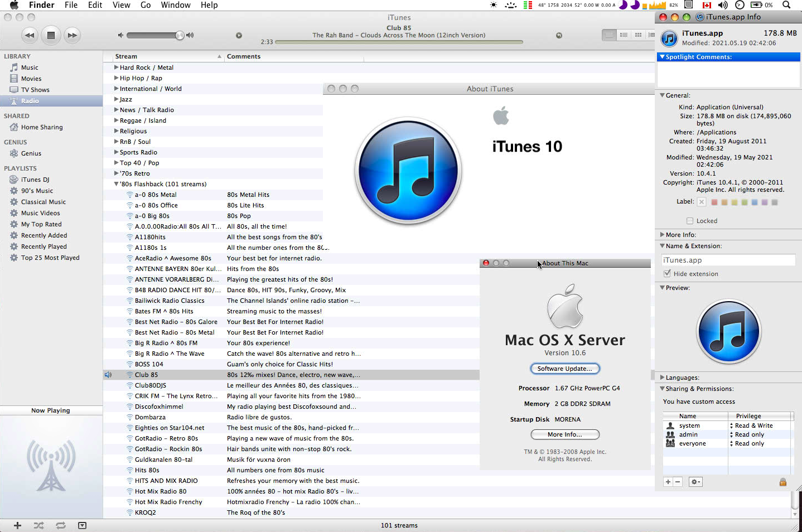Open the View menu in menu bar

tap(121, 5)
